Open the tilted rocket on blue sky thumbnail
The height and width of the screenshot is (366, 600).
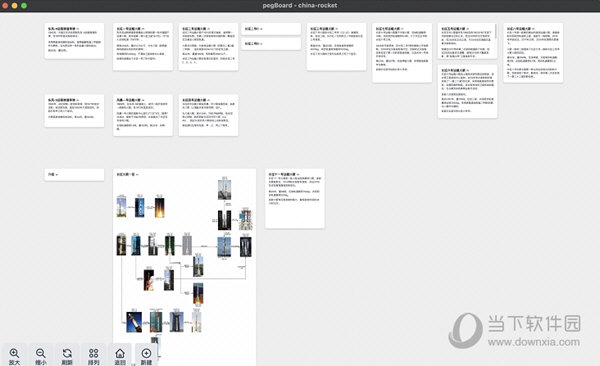(x=134, y=322)
